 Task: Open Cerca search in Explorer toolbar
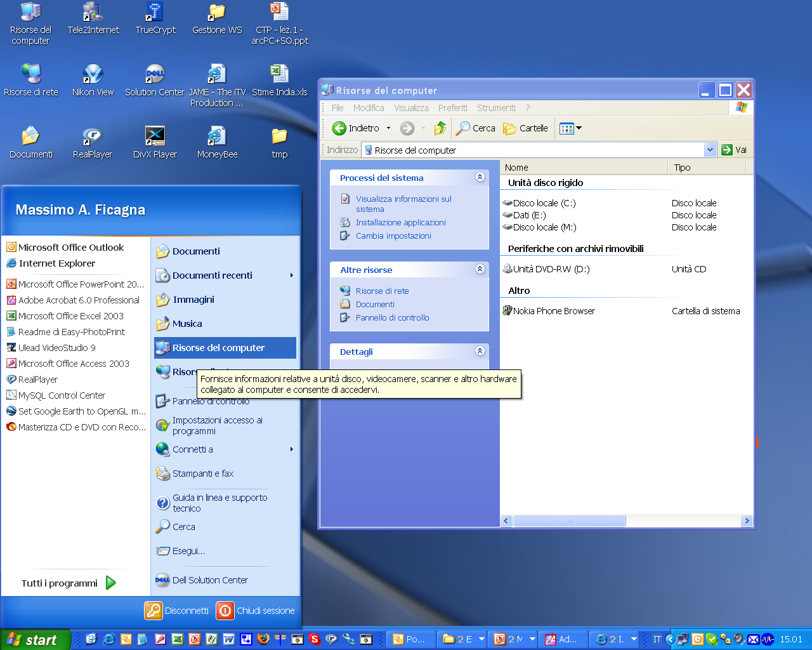(476, 128)
